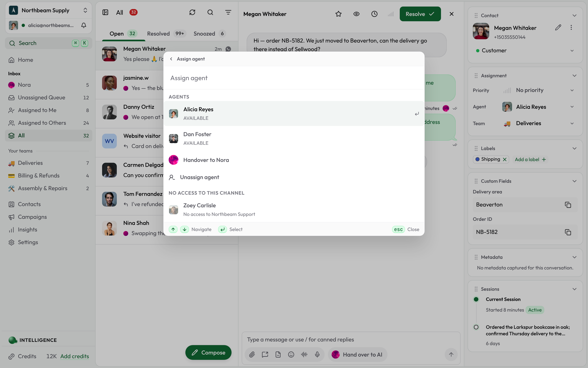Copy the NB-5182 order ID
This screenshot has width=588, height=368.
point(568,232)
